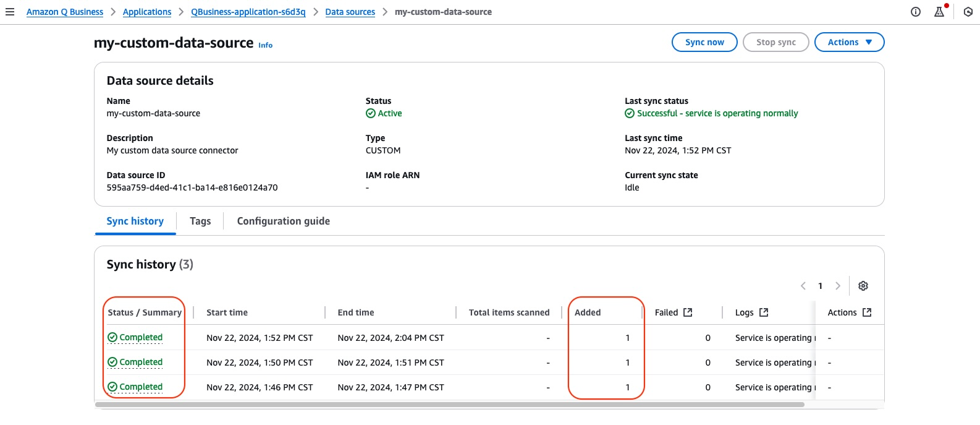The height and width of the screenshot is (425, 980).
Task: Open the flask icon with red dot
Action: point(940,11)
